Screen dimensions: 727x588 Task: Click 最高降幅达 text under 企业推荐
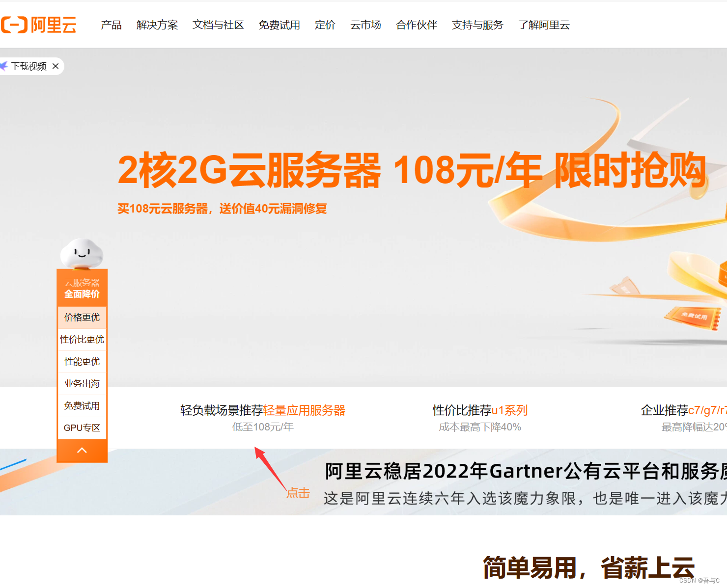tap(694, 427)
